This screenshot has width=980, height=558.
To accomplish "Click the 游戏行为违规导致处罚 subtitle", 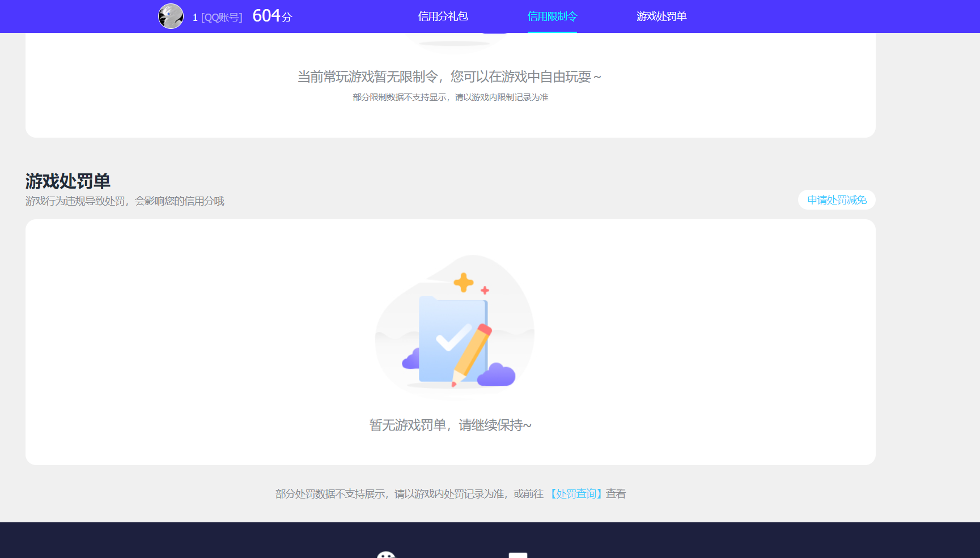I will [x=125, y=201].
